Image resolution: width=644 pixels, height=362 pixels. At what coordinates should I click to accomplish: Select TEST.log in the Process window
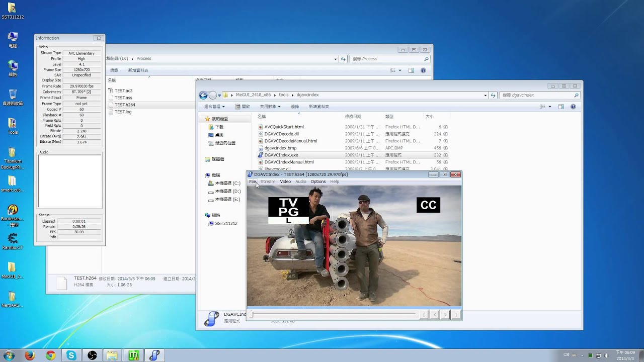coord(123,112)
